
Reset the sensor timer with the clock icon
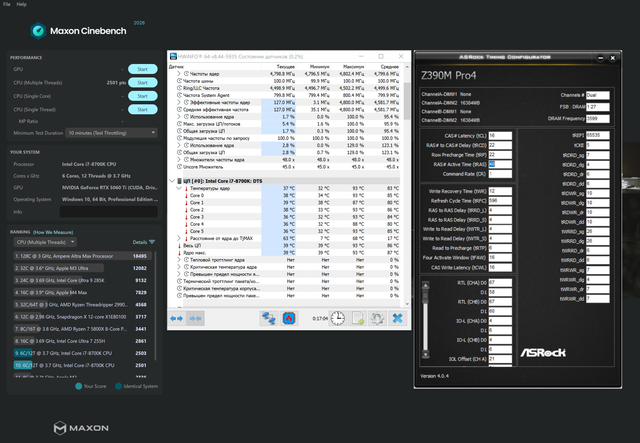(338, 318)
